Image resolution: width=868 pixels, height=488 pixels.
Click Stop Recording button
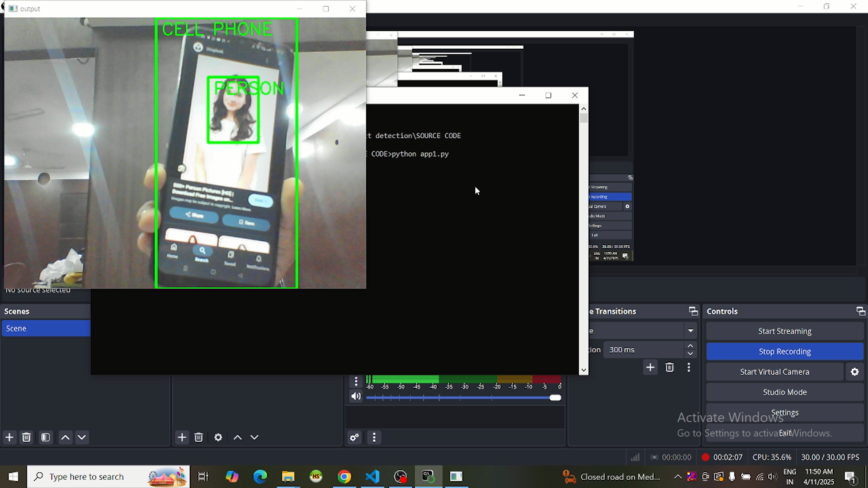[785, 352]
